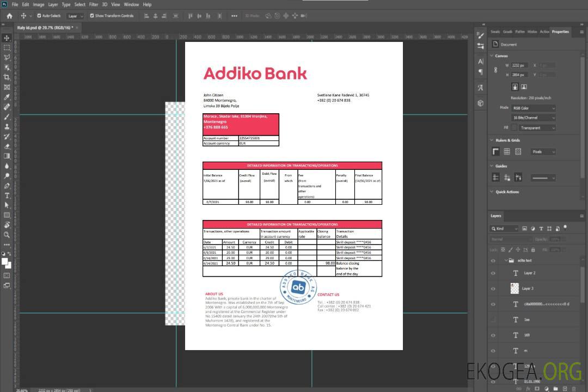Viewport: 588px width, 392px height.
Task: Select the Hand tool
Action: coord(7,225)
